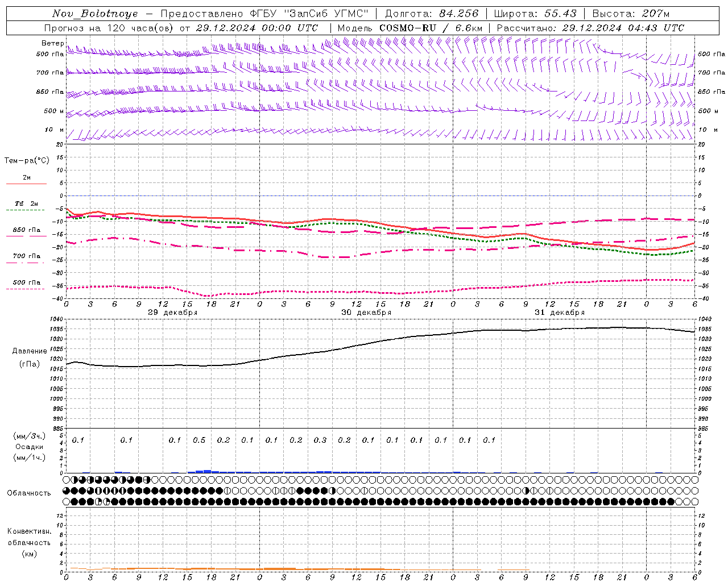728x582 pixels.
Task: Click the 0.3 precipitation amount value
Action: [x=320, y=440]
